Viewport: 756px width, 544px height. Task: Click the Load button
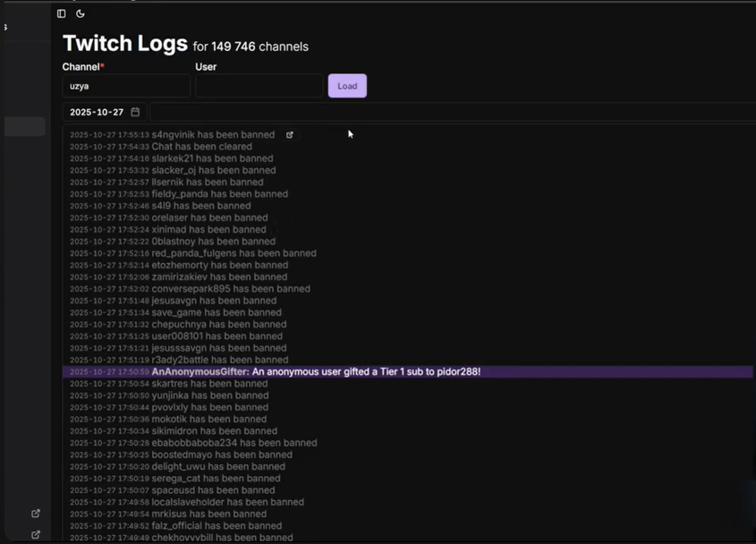coord(347,86)
